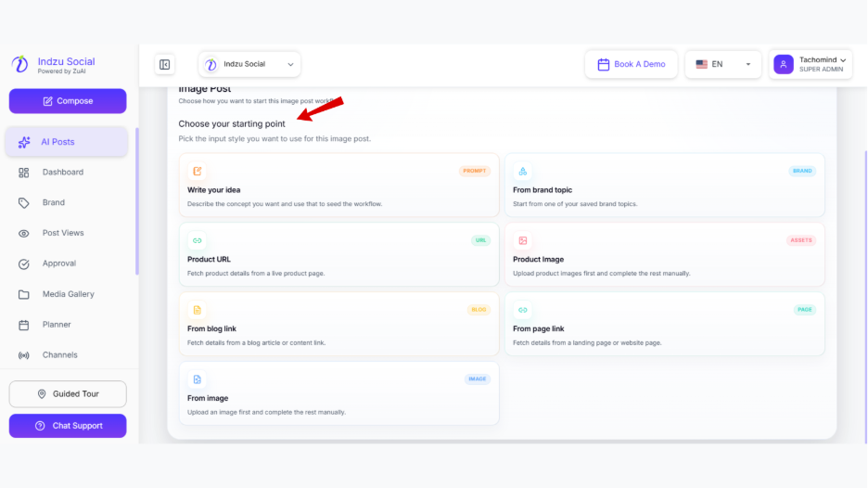Click the Write your idea pencil icon
The width and height of the screenshot is (868, 488).
tap(198, 171)
